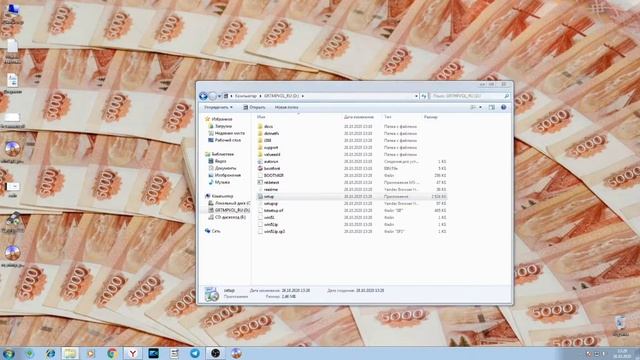Go back using the Explorer Back arrow

203,96
